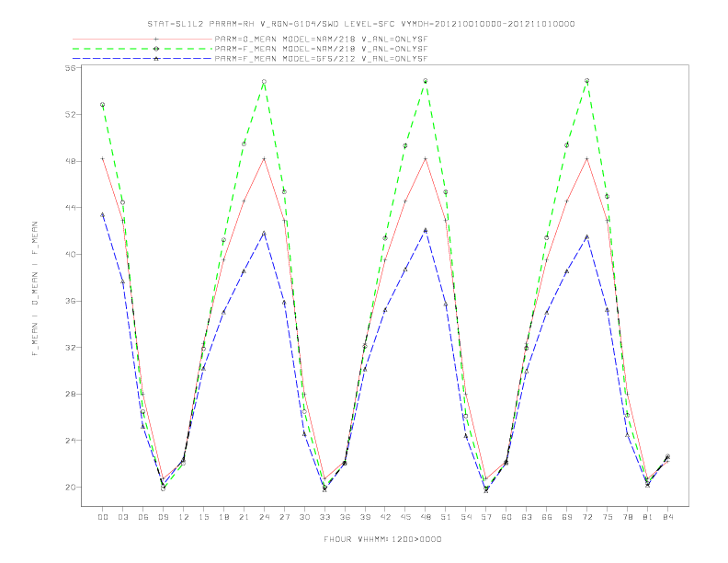The width and height of the screenshot is (728, 563).
Task: Click x-axis hour label 06
Action: [143, 517]
